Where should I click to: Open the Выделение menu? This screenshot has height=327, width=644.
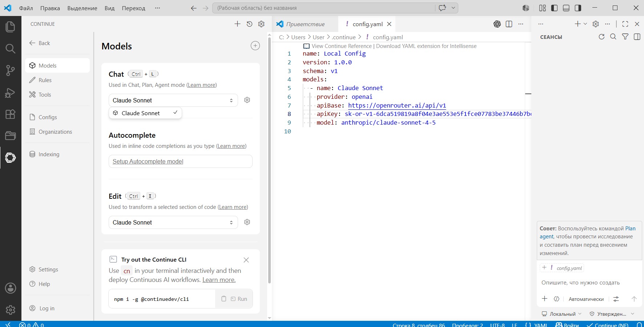[x=82, y=8]
